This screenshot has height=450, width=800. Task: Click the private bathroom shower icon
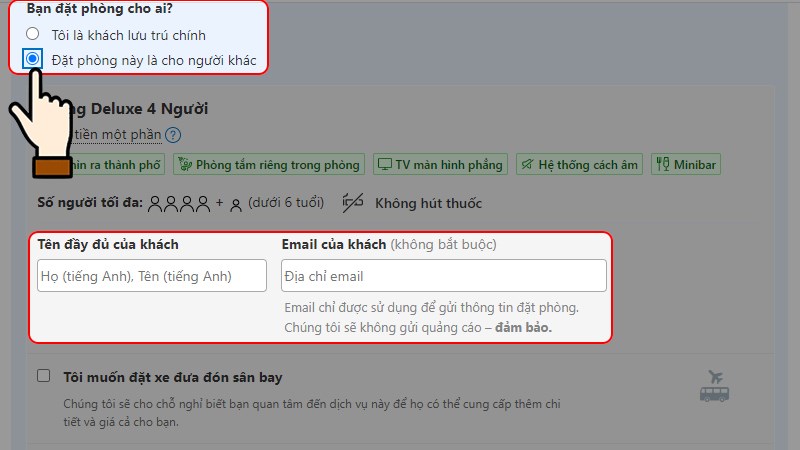185,164
